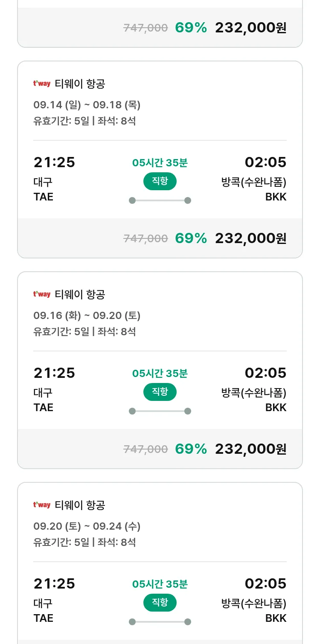320x644 pixels.
Task: Select the 232,000원 price on the 09.14 flight
Action: (250, 238)
